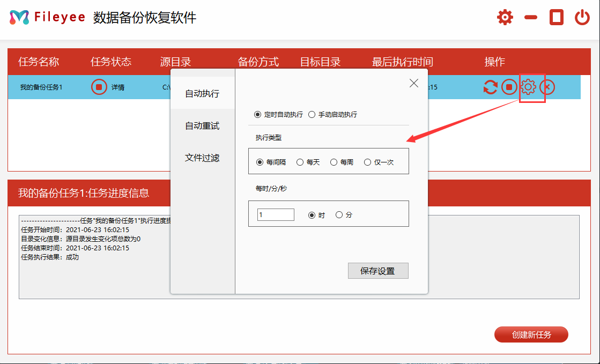Image resolution: width=600 pixels, height=364 pixels.
Task: Open global settings gear in title bar
Action: [505, 18]
